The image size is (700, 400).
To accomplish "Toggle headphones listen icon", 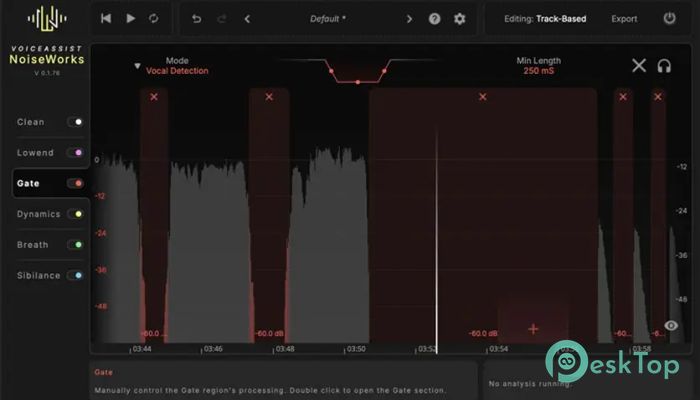I will click(664, 66).
